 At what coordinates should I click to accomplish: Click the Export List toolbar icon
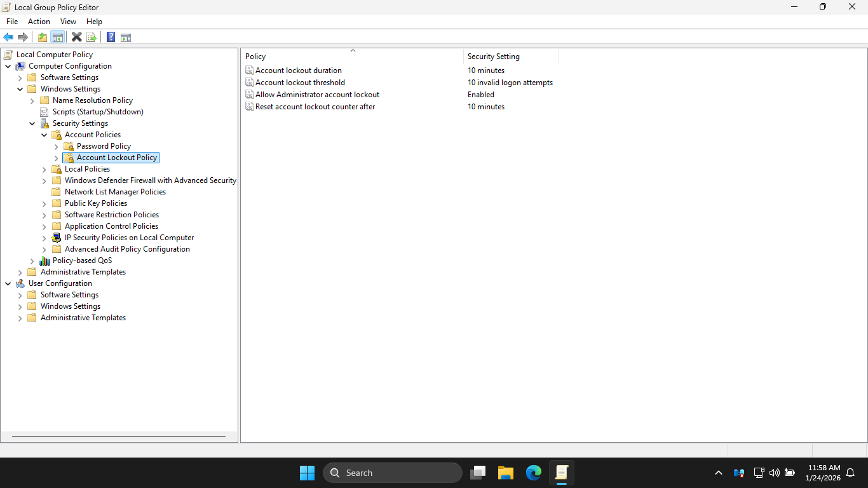92,37
